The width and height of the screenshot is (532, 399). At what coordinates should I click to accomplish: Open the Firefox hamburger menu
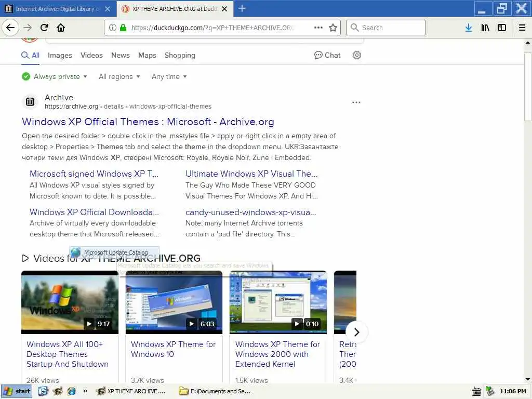(x=522, y=28)
